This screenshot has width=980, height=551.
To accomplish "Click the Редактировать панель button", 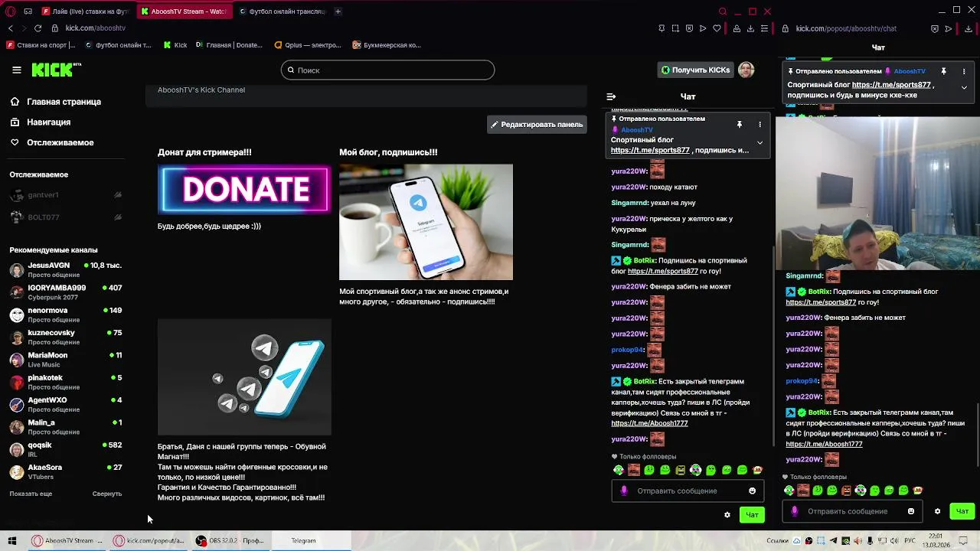I will coord(537,125).
